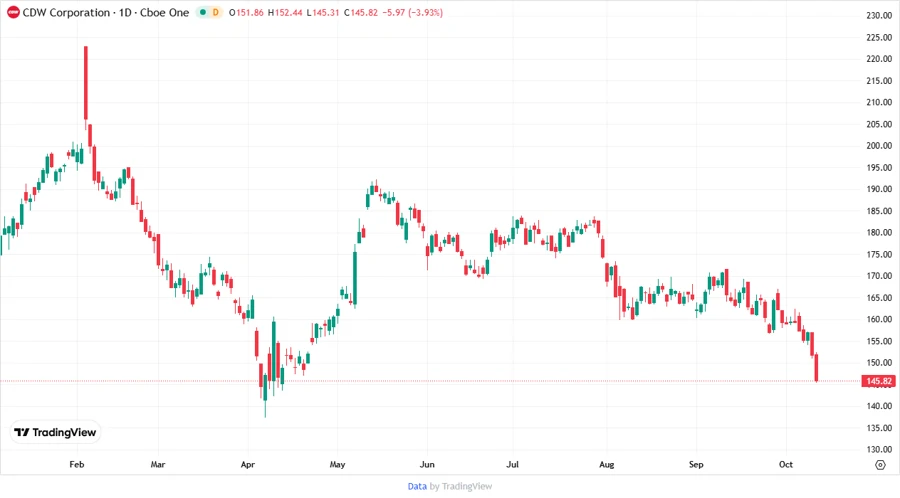Click the Low value L145.31
Screen dimensions: 900x498
323,13
